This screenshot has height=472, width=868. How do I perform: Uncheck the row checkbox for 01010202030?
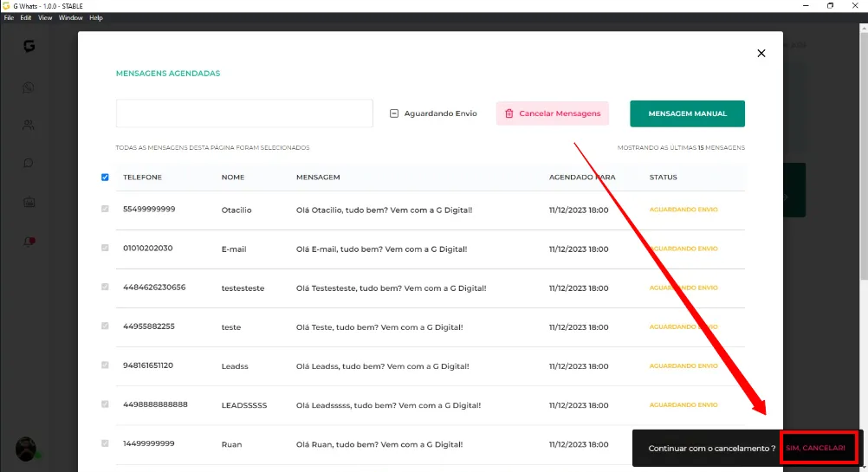[x=105, y=248]
